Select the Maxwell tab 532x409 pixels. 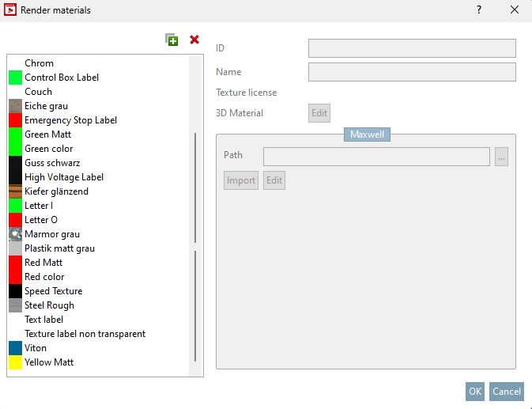pos(367,134)
